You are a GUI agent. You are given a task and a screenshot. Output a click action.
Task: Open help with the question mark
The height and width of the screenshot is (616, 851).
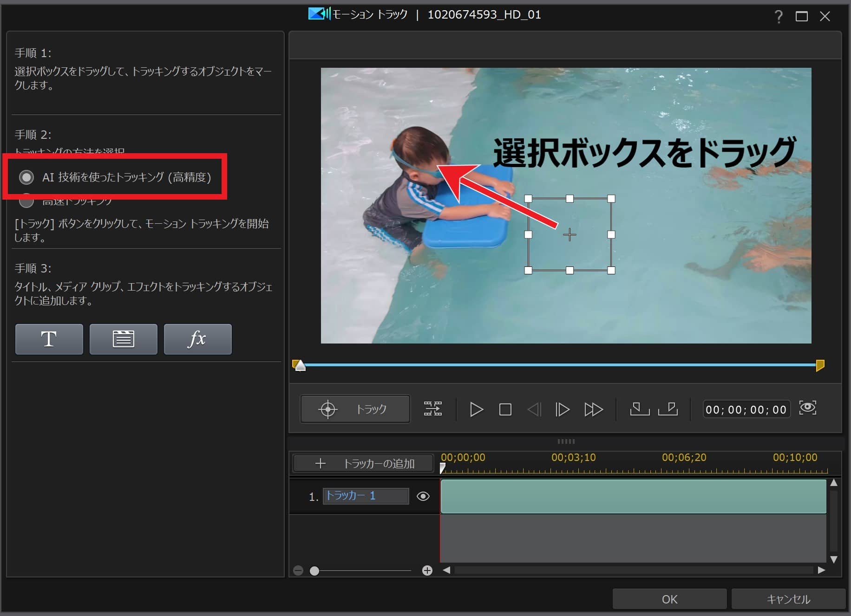pos(779,17)
